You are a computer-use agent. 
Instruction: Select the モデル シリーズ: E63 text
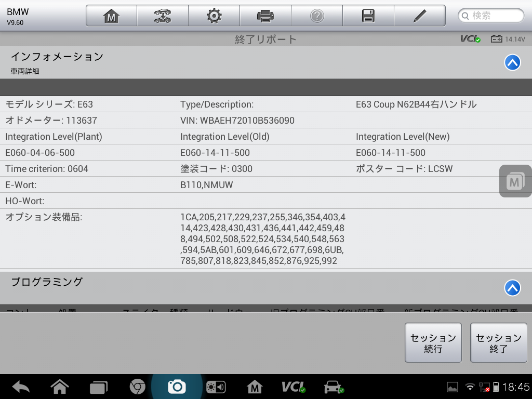tap(49, 104)
